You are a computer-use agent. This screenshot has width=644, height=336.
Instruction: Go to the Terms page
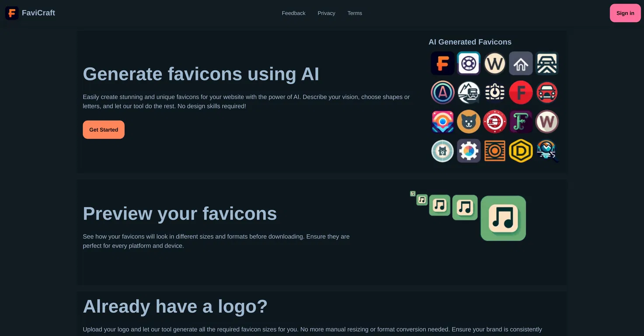coord(355,13)
